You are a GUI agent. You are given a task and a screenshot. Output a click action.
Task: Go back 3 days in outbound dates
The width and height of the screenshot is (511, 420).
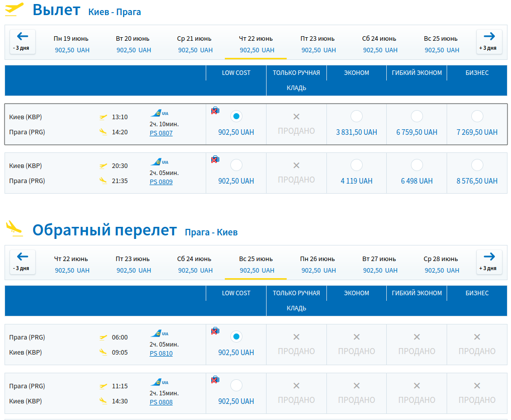pyautogui.click(x=23, y=41)
